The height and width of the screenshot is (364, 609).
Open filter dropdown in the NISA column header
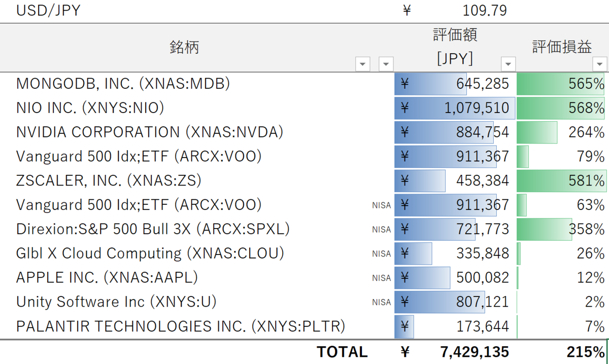386,64
